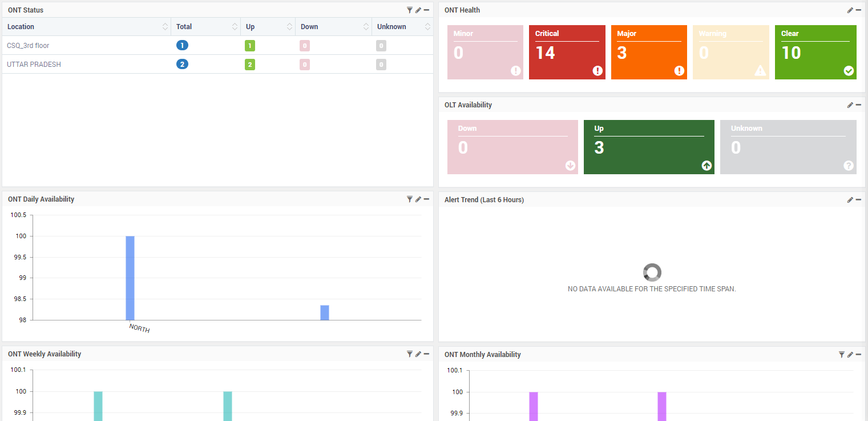Click Down count for CSQ_3rd floor
The image size is (868, 421).
click(x=305, y=45)
